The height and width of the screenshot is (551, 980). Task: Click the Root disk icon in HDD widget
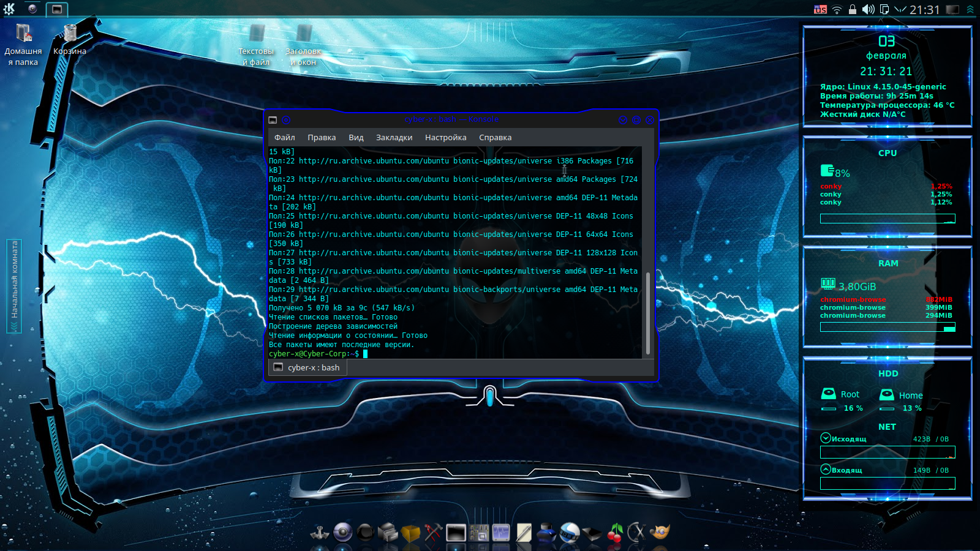(829, 394)
